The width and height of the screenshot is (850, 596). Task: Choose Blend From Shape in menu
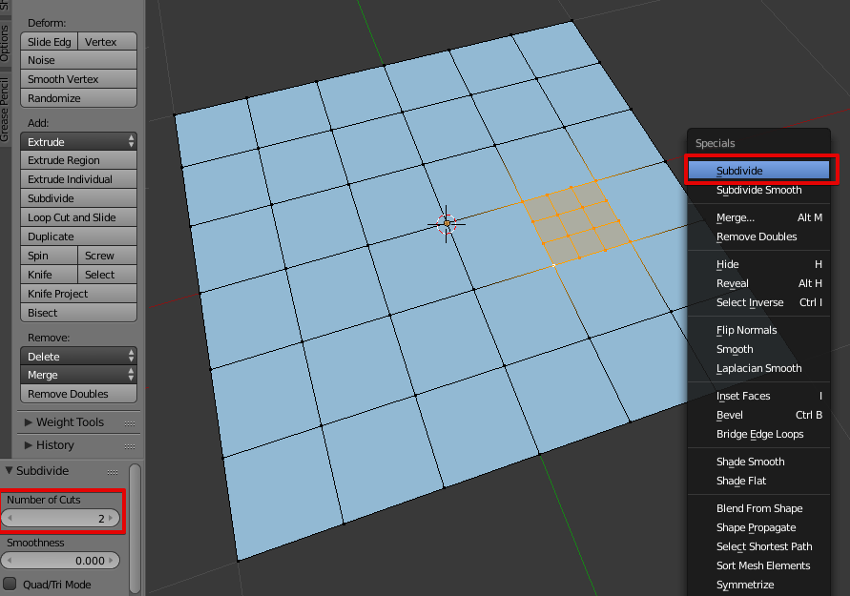coord(759,508)
